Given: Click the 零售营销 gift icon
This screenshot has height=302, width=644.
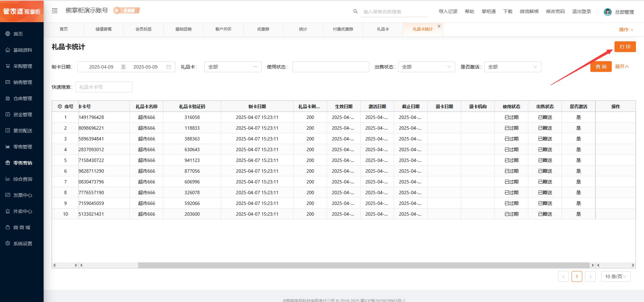Looking at the screenshot, I should pos(8,163).
